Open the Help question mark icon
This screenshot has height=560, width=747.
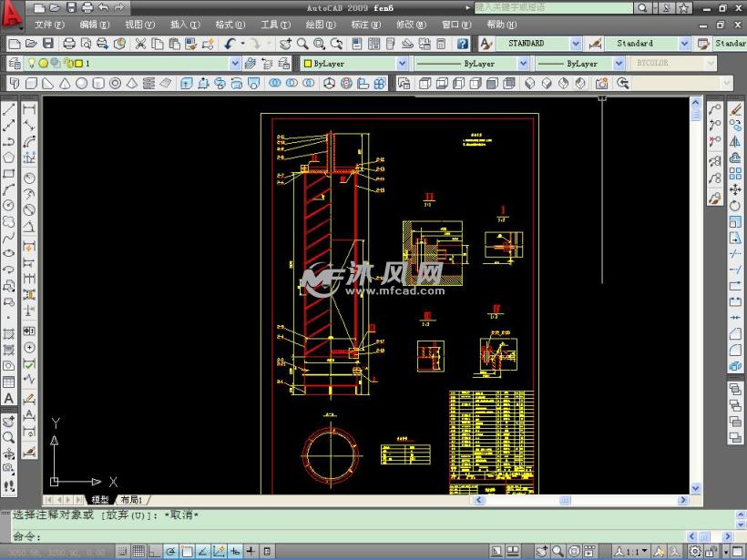click(x=463, y=44)
